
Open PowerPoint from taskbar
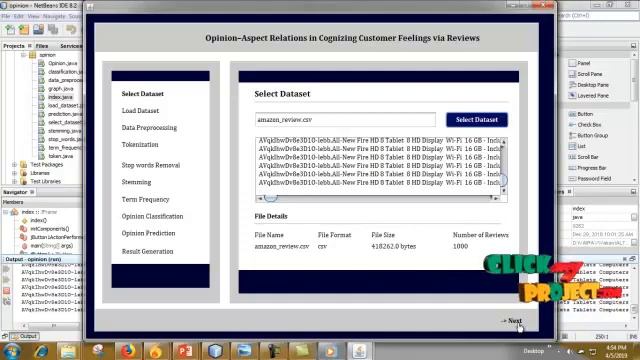click(185, 351)
